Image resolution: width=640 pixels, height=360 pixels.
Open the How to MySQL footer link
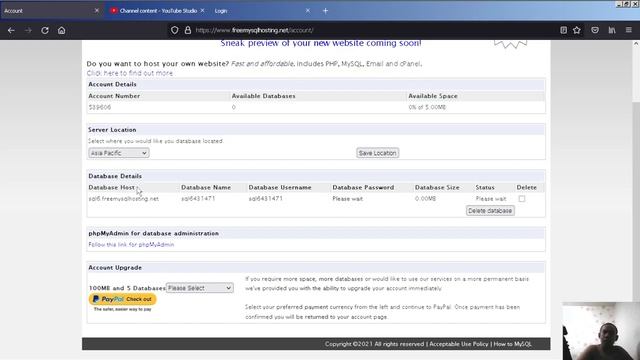[x=512, y=344]
